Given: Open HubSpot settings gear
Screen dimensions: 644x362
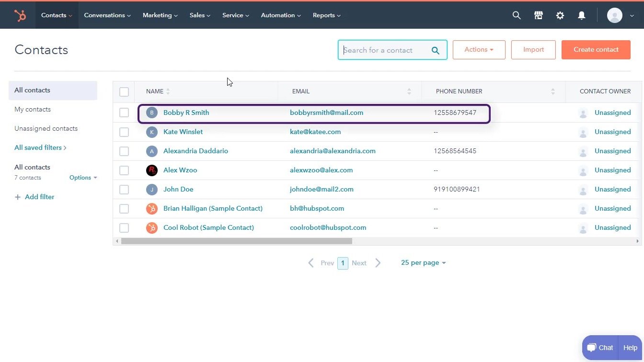Looking at the screenshot, I should [x=560, y=15].
